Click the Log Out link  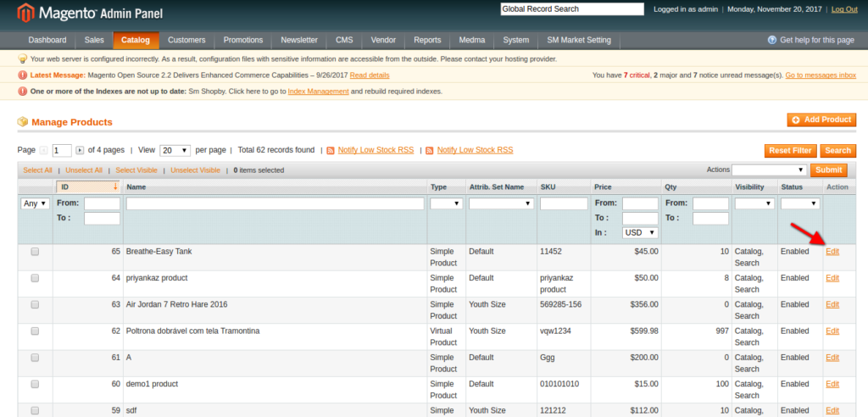pyautogui.click(x=844, y=9)
